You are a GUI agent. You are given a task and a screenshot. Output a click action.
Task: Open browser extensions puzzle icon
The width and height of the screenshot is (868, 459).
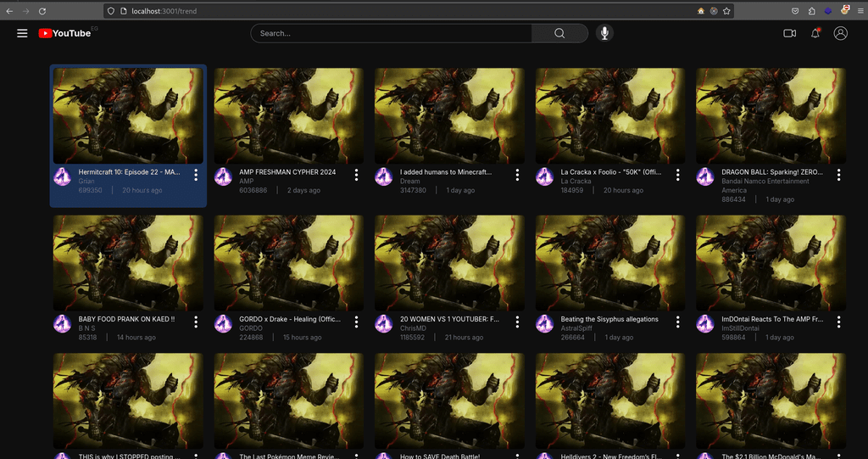tap(811, 11)
